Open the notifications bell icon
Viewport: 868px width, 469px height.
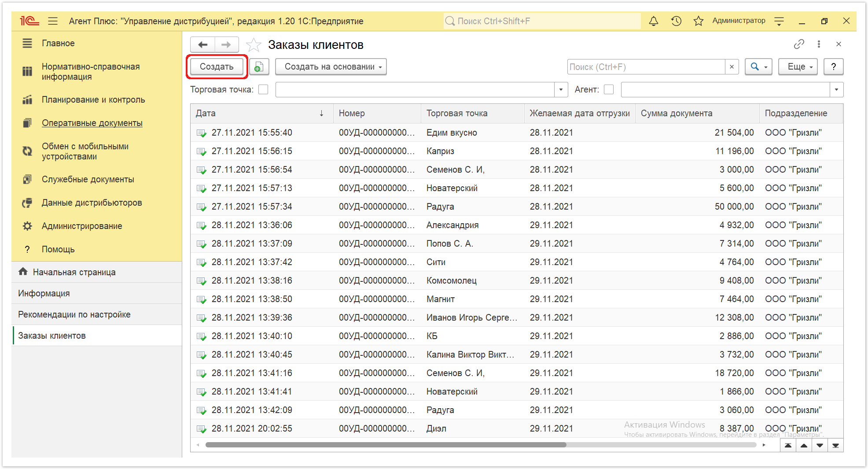pyautogui.click(x=654, y=21)
